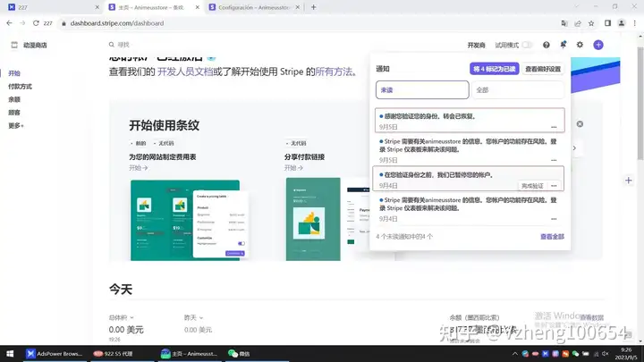Image resolution: width=644 pixels, height=362 pixels.
Task: Open options for the 9月5日 Stripe info notification
Action: click(x=554, y=160)
